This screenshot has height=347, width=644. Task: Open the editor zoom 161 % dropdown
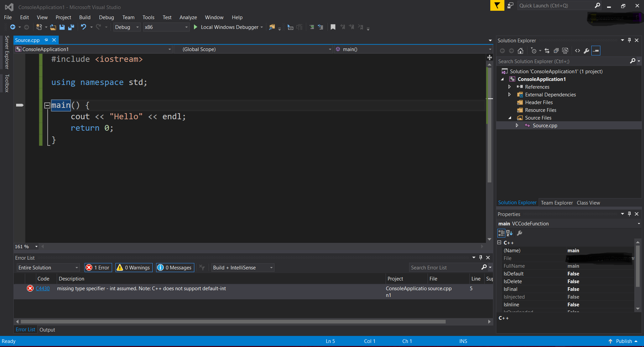(27, 247)
